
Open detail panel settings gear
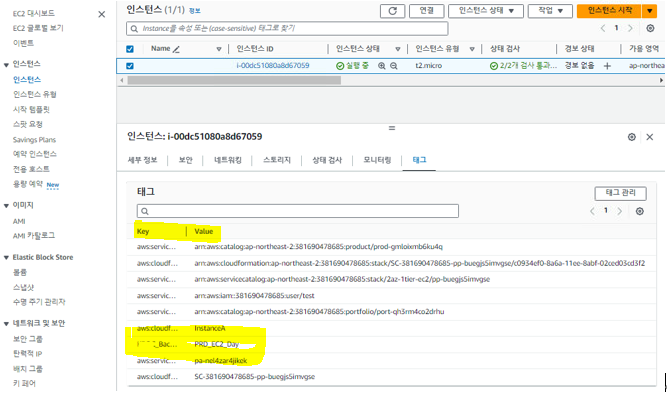pos(632,137)
